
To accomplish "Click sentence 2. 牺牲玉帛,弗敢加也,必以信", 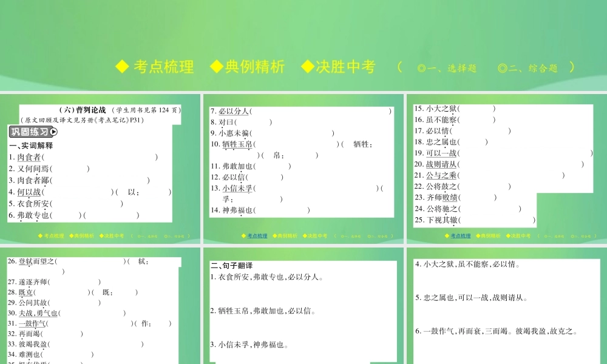I will 263,311.
